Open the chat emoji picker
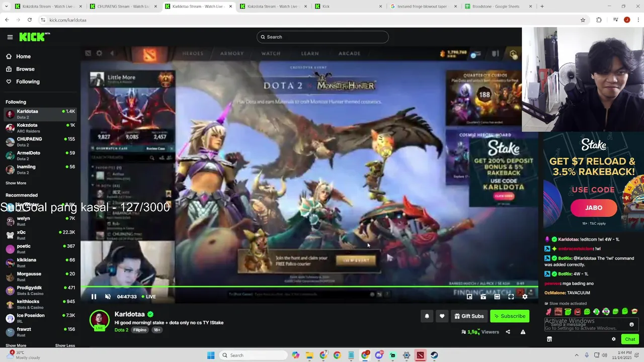The image size is (644, 362). [632, 324]
